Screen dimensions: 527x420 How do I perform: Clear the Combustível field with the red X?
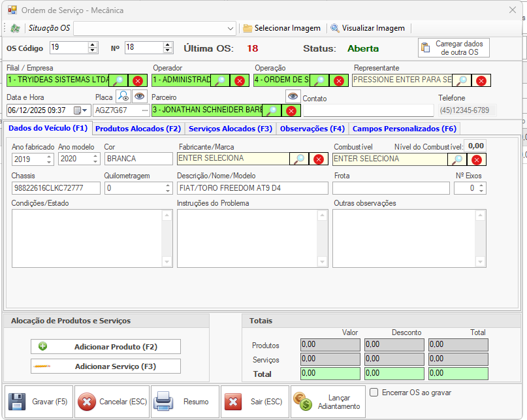477,159
